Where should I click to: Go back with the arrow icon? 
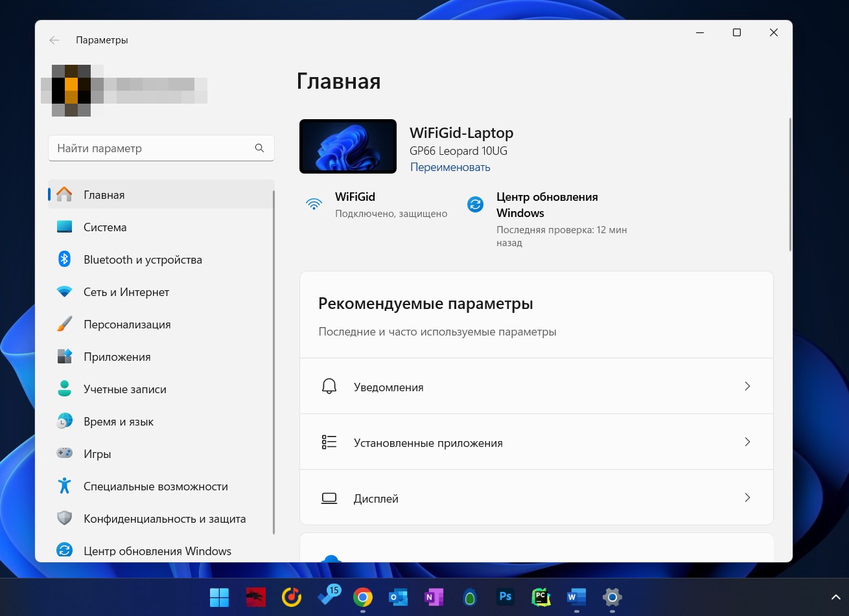click(54, 40)
